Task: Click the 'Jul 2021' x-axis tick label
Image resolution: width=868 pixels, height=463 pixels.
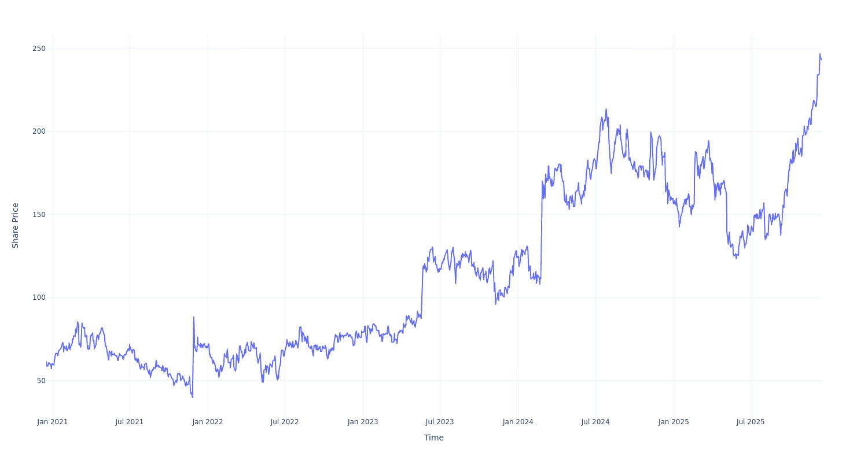Action: pyautogui.click(x=130, y=422)
